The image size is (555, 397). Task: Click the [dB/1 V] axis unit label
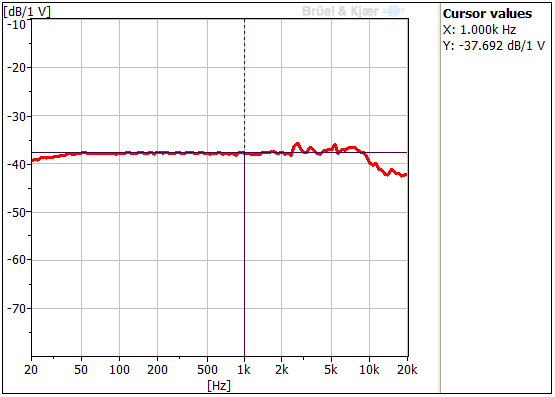27,12
